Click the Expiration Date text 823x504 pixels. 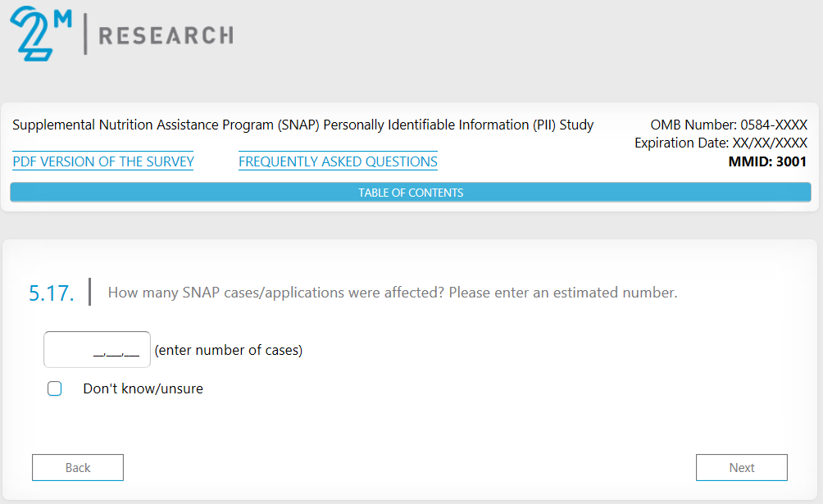(x=721, y=143)
